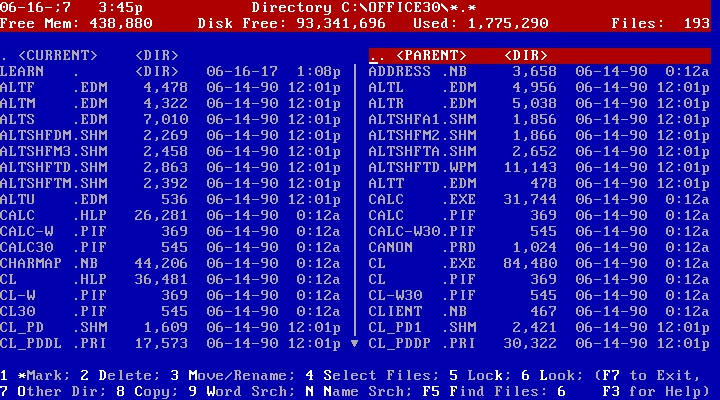Select file ALTSHFM3.SHM

[x=171, y=152]
